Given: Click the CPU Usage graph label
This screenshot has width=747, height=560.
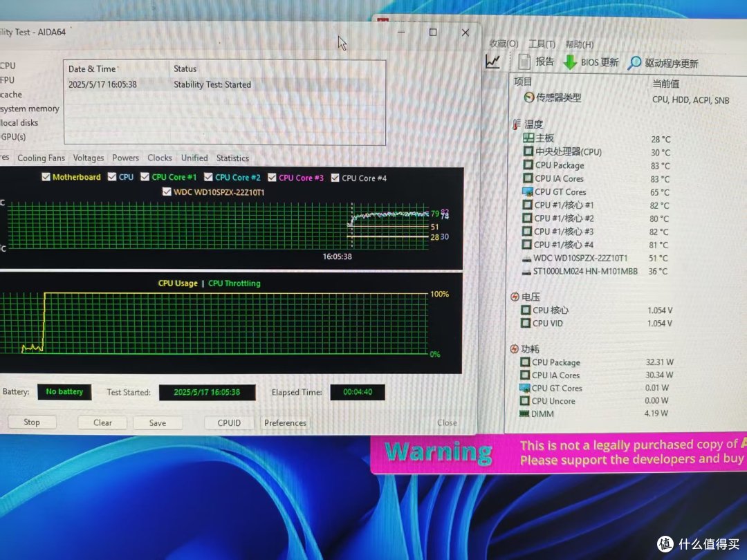Looking at the screenshot, I should coord(178,283).
